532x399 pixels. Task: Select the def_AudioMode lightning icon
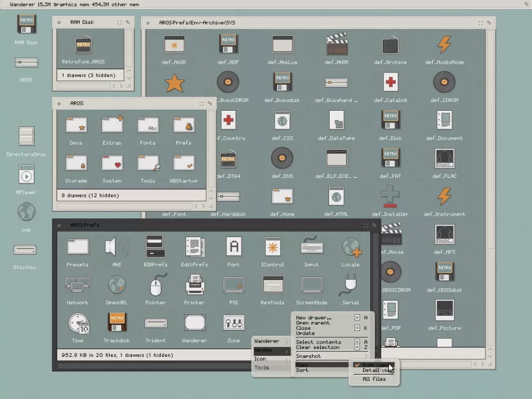pos(444,44)
